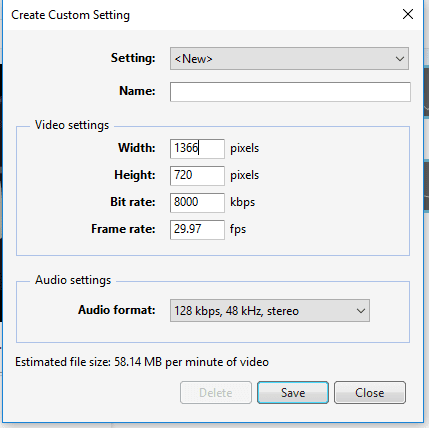This screenshot has height=428, width=430.
Task: Click the Close button beside Save
Action: [370, 393]
